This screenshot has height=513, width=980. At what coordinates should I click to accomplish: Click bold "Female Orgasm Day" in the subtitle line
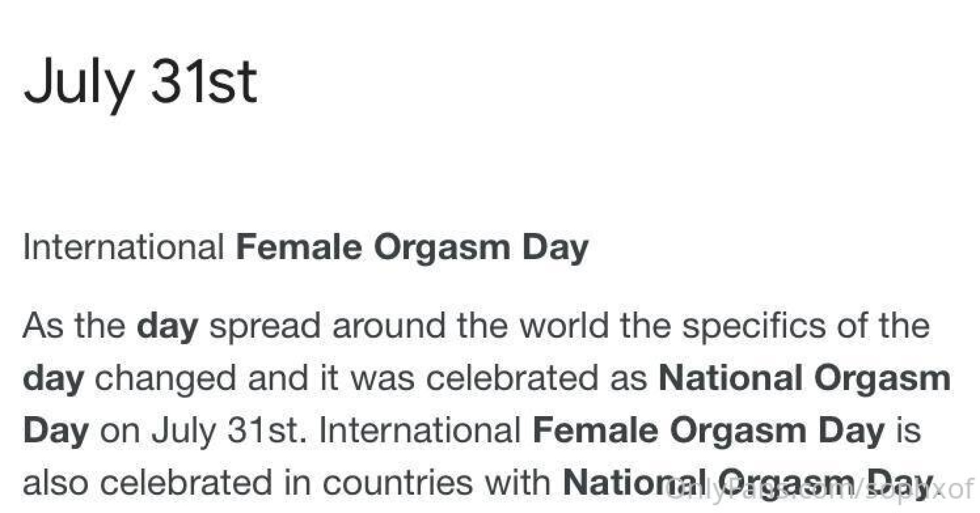pyautogui.click(x=412, y=248)
